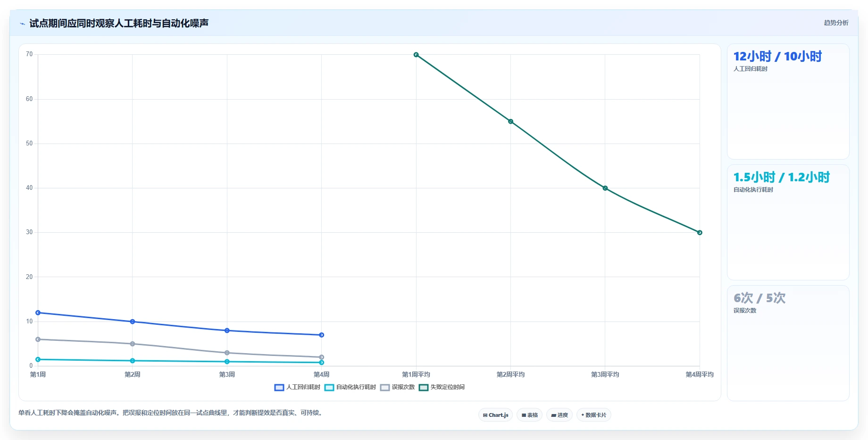Click the 表格 chip
This screenshot has width=868, height=440.
[x=529, y=415]
